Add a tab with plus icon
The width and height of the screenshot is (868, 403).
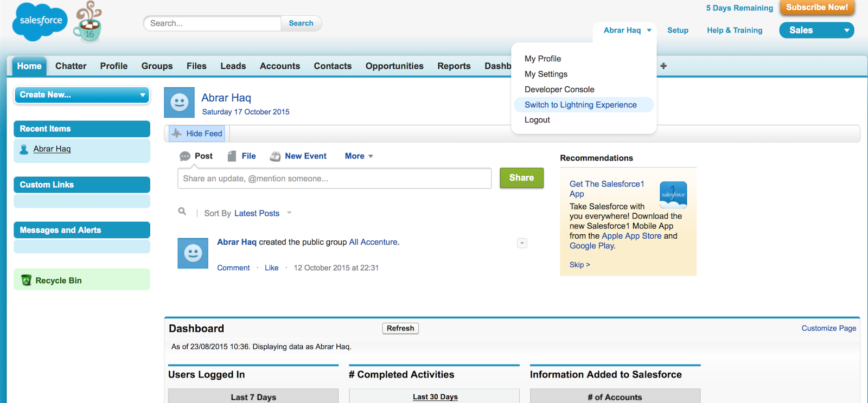click(663, 66)
